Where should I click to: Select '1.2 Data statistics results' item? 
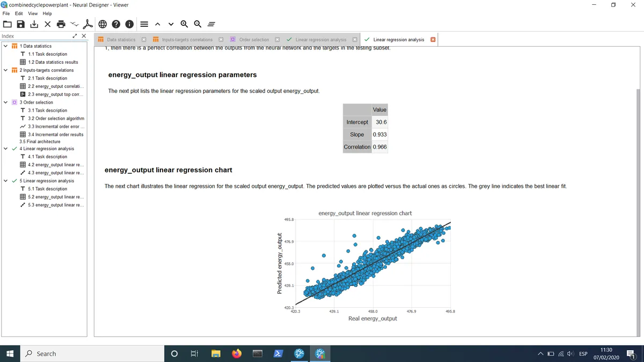point(53,62)
